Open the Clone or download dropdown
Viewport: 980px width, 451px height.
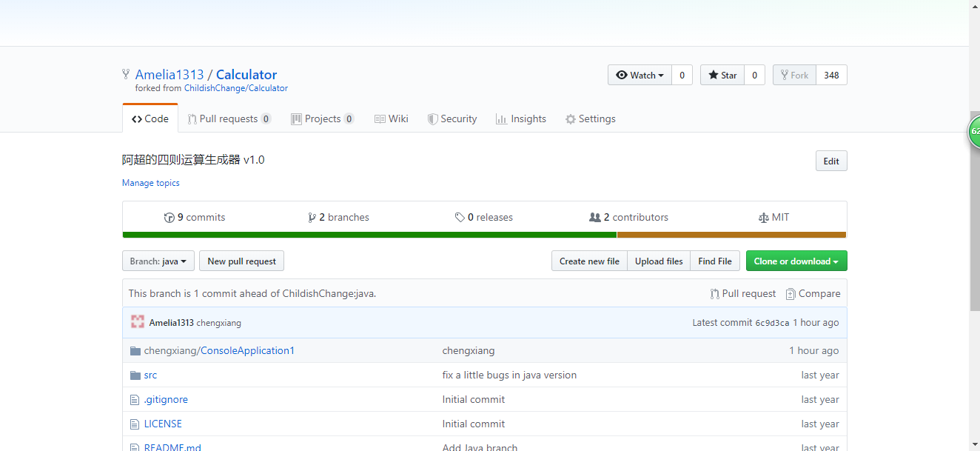pos(796,261)
